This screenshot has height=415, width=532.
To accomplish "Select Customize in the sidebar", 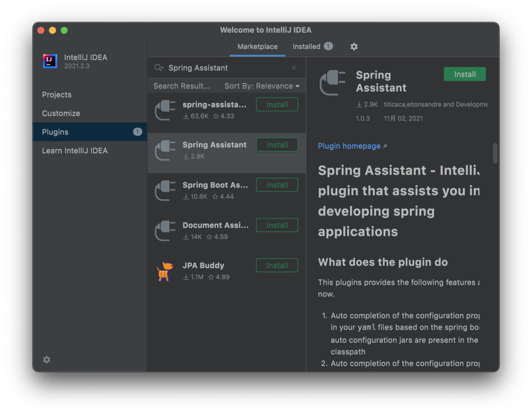I will (x=61, y=113).
